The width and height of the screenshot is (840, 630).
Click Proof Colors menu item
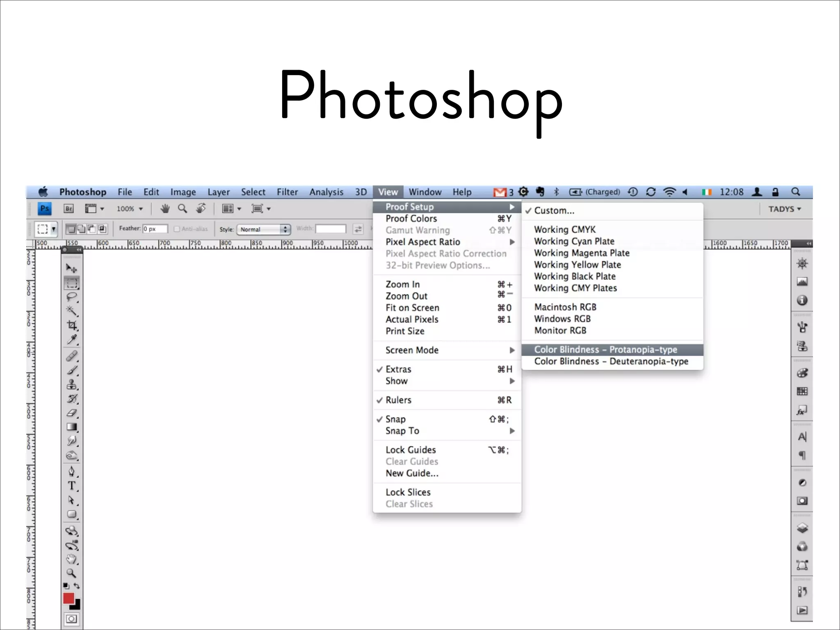point(447,219)
